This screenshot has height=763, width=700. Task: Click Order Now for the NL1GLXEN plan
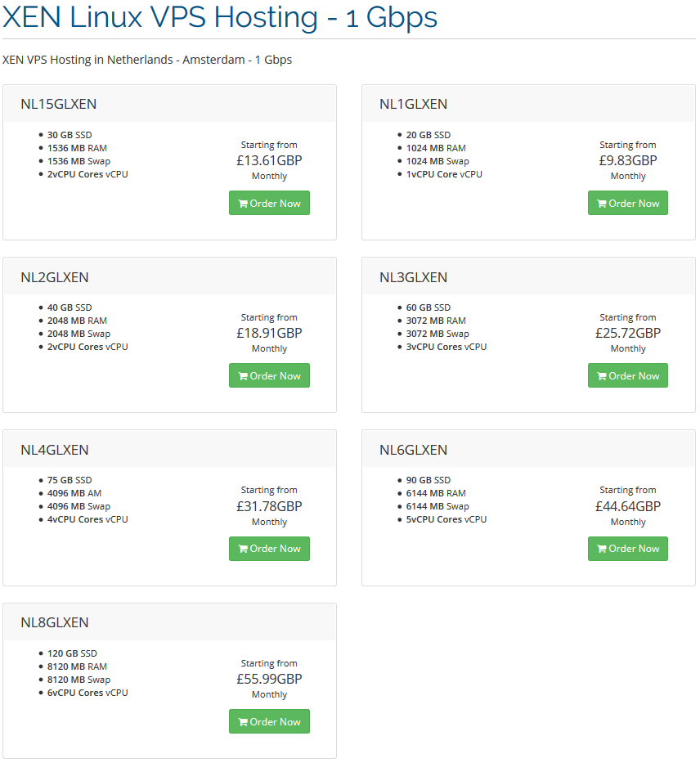coord(627,203)
